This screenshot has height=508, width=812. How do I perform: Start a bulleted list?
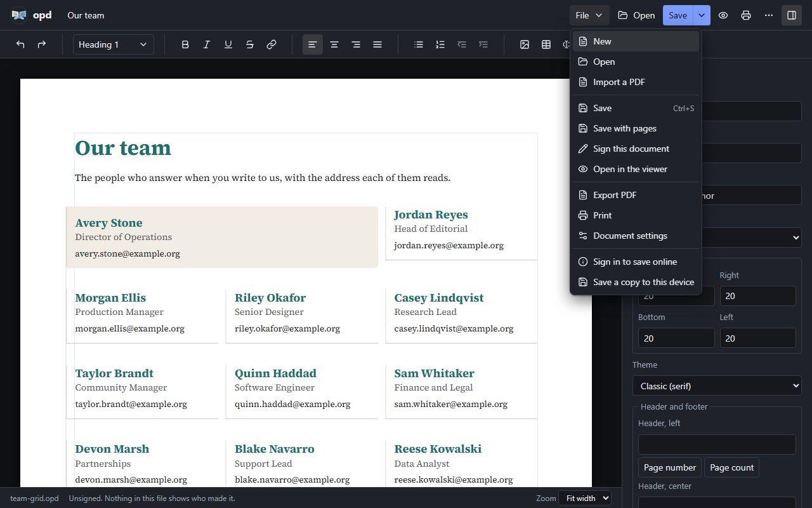419,44
